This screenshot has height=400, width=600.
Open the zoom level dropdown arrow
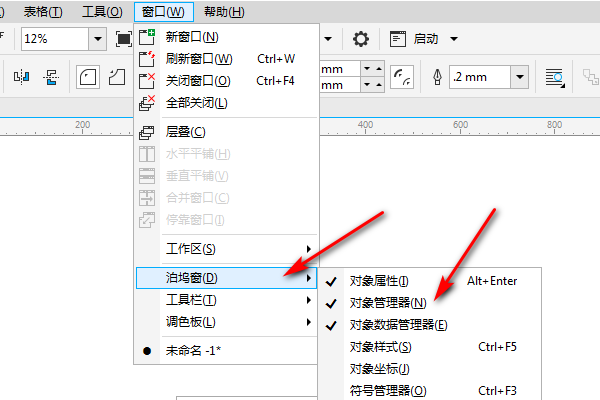98,39
